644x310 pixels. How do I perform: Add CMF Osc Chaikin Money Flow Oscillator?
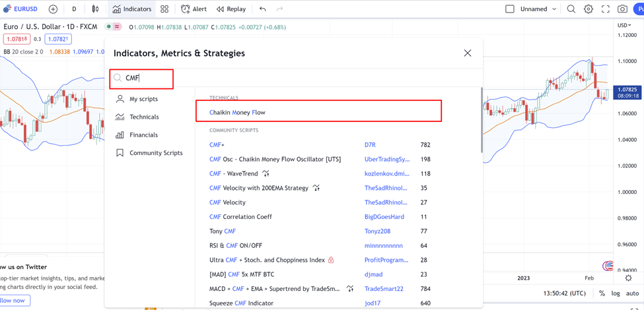pyautogui.click(x=275, y=159)
